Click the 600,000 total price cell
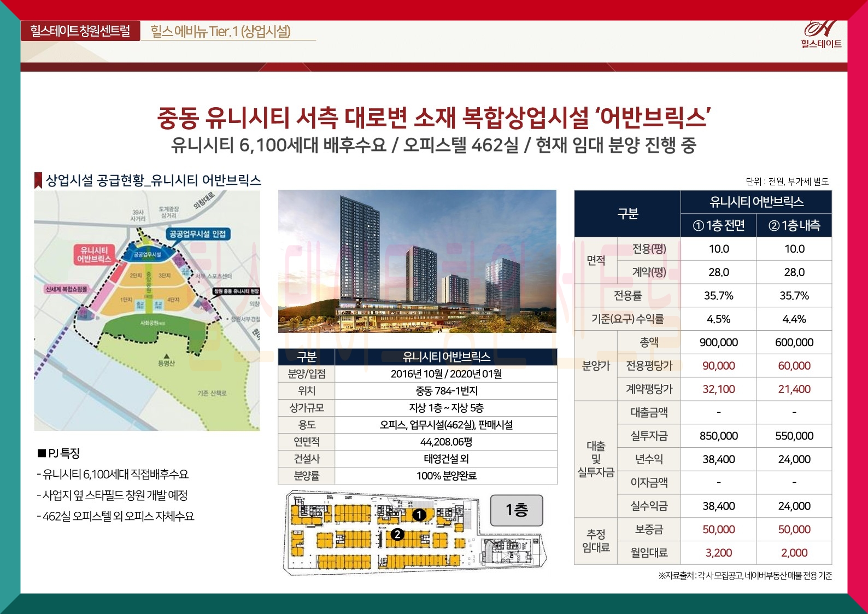Screen dimensions: 868x614 [x=794, y=342]
